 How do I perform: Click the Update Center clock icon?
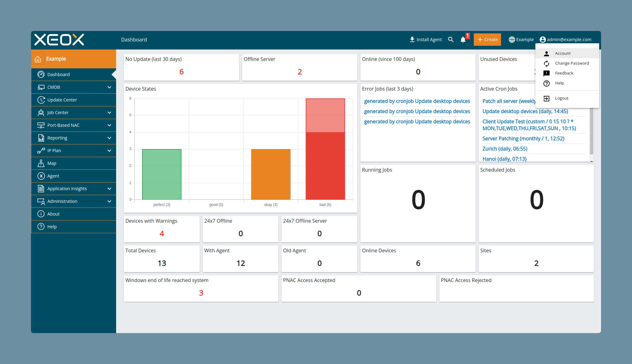pos(41,100)
